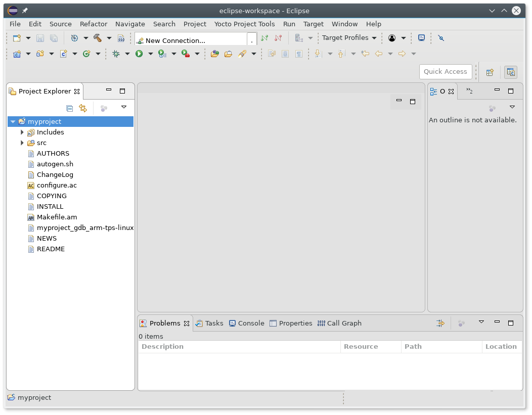
Task: Click the Open Type icon
Action: click(215, 54)
